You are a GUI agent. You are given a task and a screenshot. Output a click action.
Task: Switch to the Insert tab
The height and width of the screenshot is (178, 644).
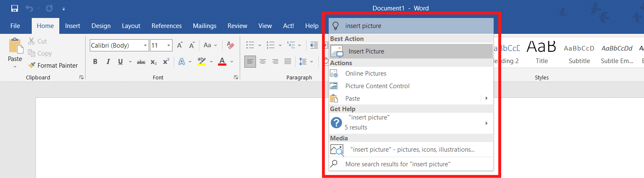[x=73, y=26]
